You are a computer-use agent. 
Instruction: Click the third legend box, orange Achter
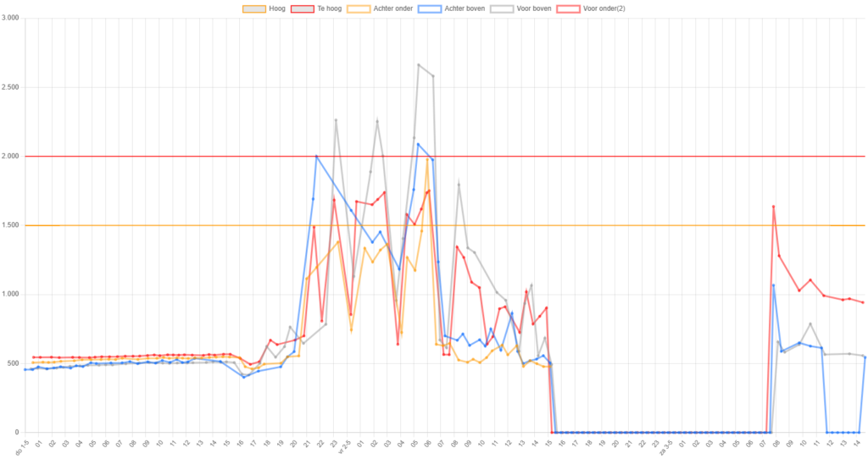[x=359, y=8]
